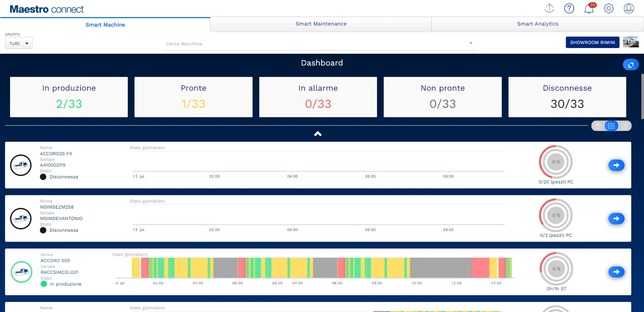Filter by the In allarme card
Viewport: 644px width, 312px height.
pyautogui.click(x=318, y=97)
